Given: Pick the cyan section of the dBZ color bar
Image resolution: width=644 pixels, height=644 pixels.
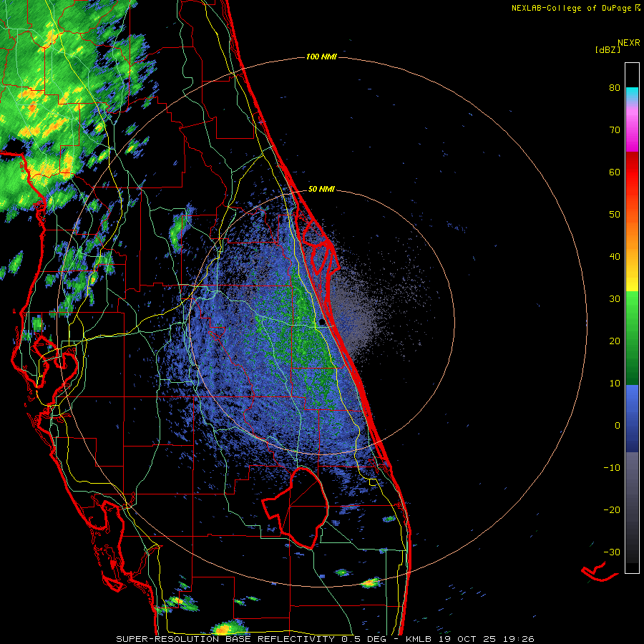Looking at the screenshot, I should [632, 94].
